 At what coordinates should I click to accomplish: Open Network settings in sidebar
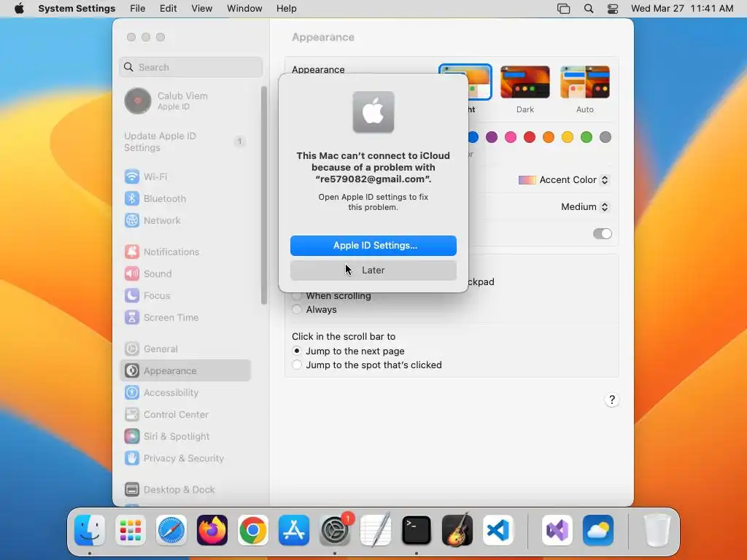click(185, 220)
